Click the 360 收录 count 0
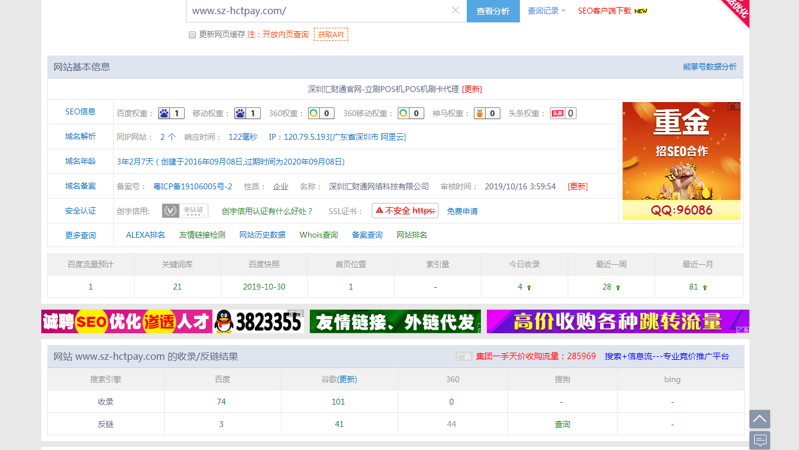The height and width of the screenshot is (450, 799). click(x=451, y=402)
